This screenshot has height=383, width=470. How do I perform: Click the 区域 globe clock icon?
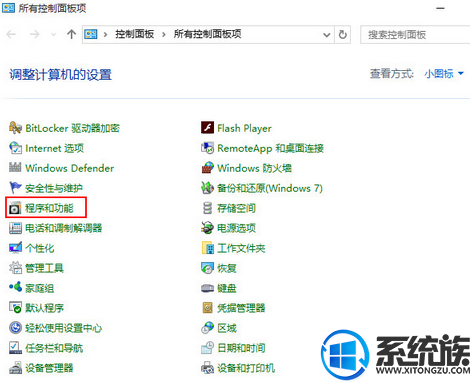coord(207,328)
